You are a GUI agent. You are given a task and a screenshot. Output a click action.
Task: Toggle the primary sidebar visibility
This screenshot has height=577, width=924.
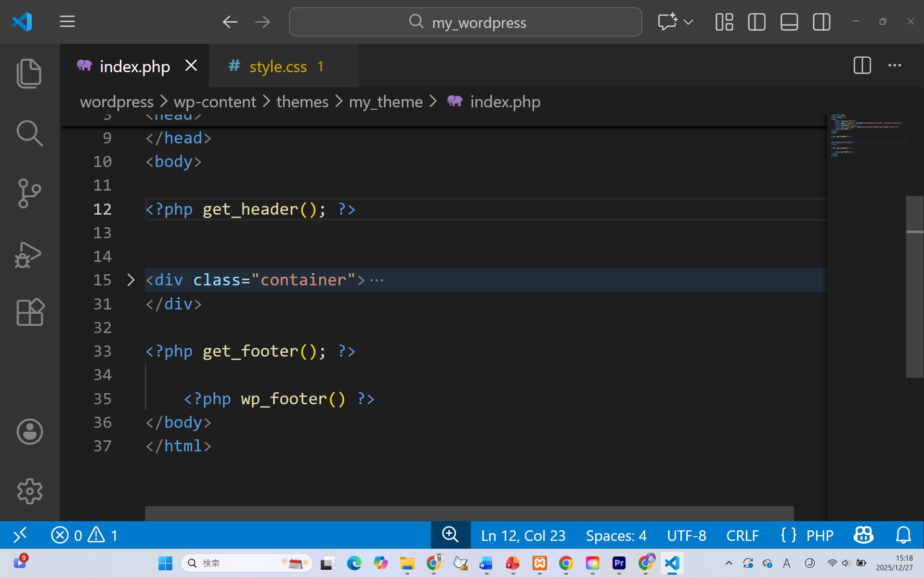pos(756,21)
